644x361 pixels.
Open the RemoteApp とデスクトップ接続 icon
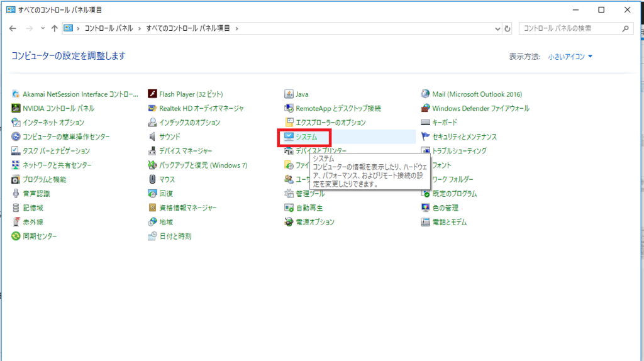point(289,108)
